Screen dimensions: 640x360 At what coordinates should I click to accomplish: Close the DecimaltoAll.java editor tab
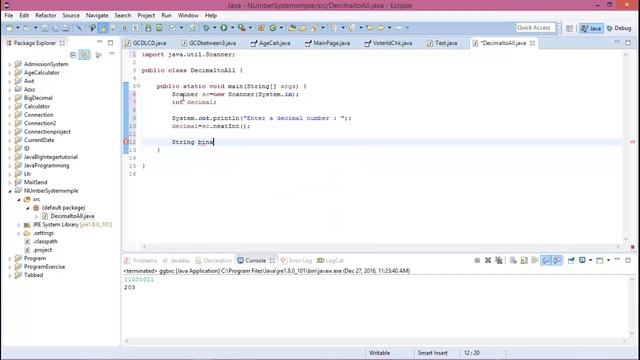[532, 43]
